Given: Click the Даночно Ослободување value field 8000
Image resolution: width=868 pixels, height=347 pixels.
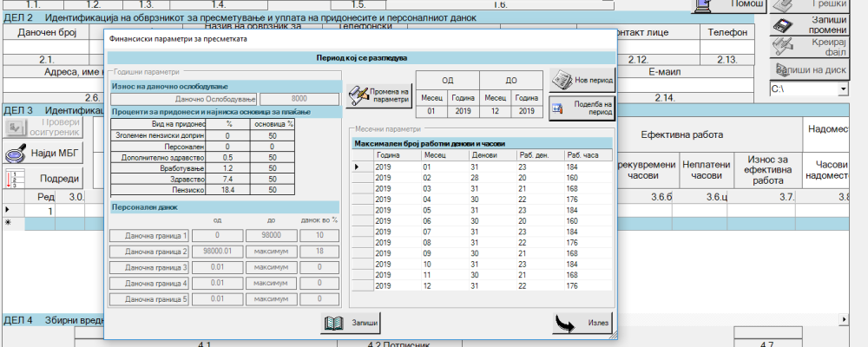Looking at the screenshot, I should click(299, 100).
